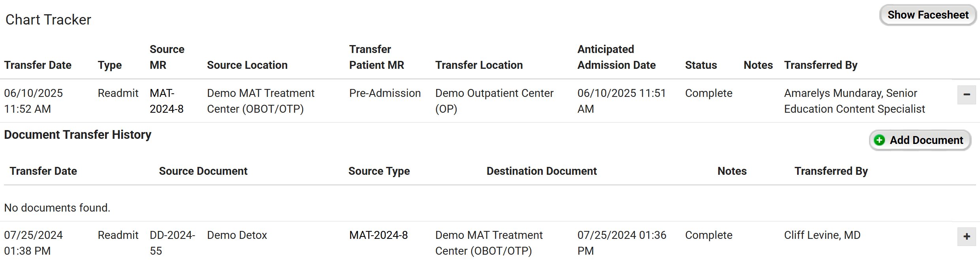This screenshot has height=261, width=980.
Task: Click the Status column header
Action: tap(701, 65)
